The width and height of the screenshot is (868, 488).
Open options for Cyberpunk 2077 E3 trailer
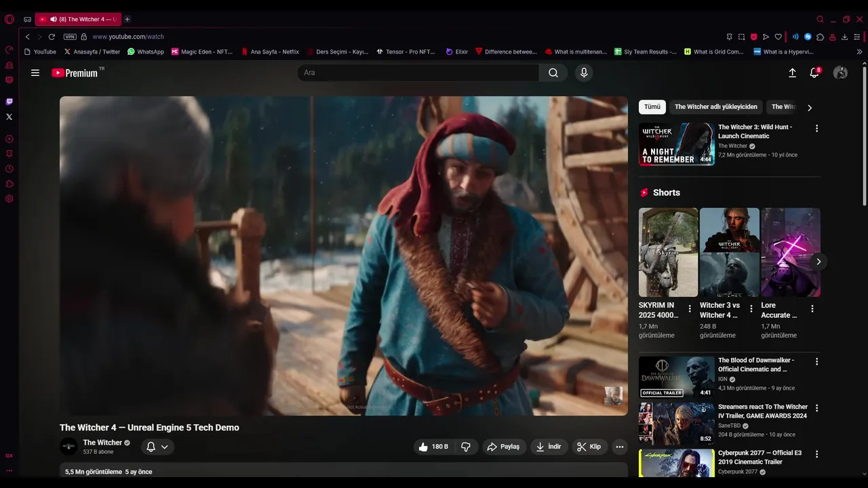[816, 454]
